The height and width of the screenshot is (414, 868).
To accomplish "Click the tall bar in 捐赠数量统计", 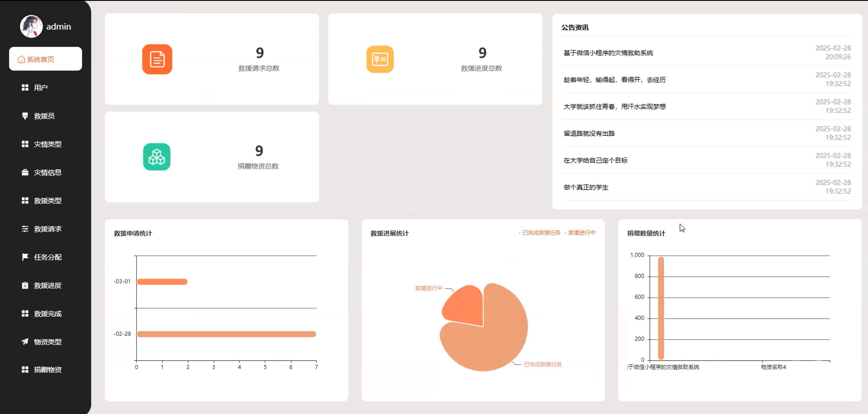I will (661, 308).
